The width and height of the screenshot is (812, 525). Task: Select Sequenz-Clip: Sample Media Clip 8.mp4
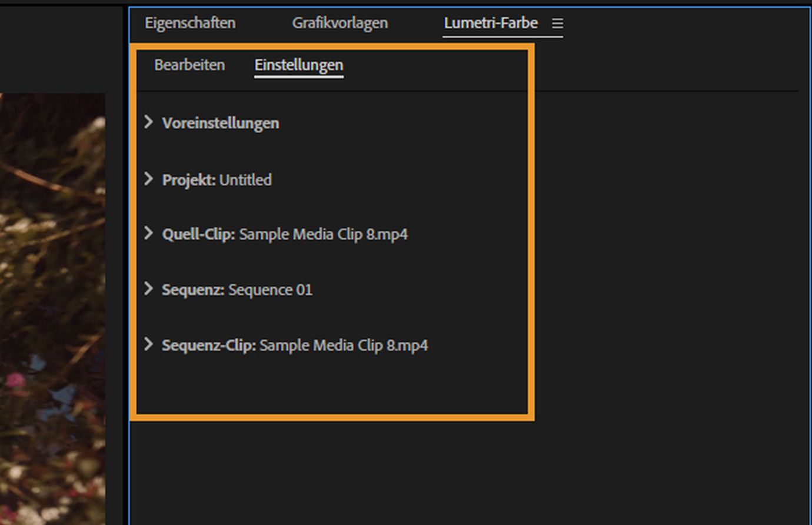pos(294,345)
